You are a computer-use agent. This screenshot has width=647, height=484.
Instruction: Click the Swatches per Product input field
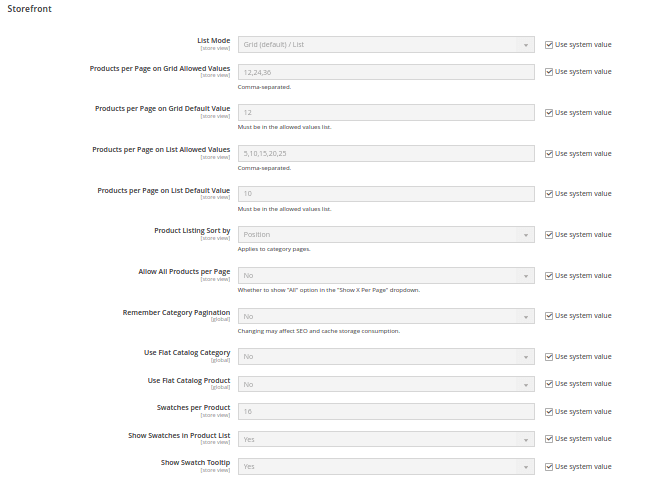(x=385, y=412)
